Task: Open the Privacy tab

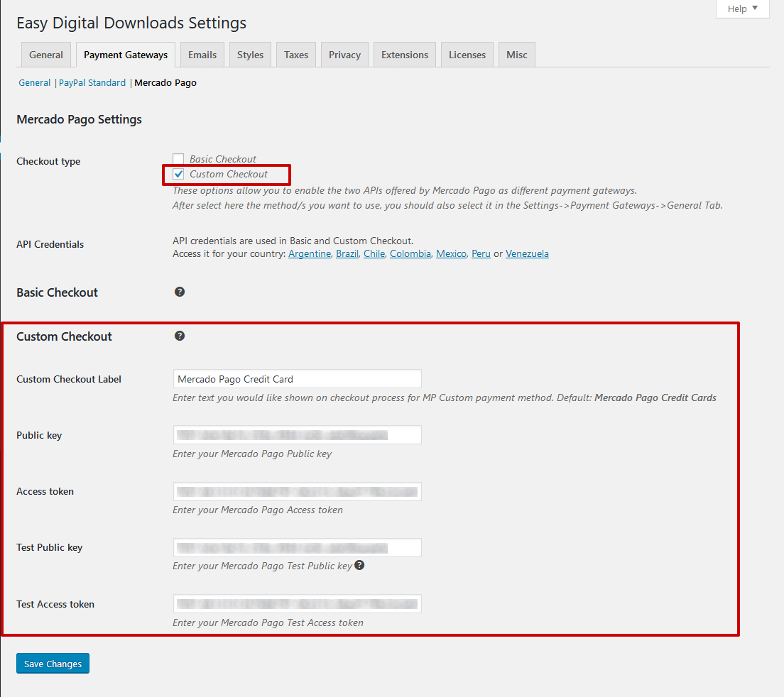Action: tap(344, 55)
